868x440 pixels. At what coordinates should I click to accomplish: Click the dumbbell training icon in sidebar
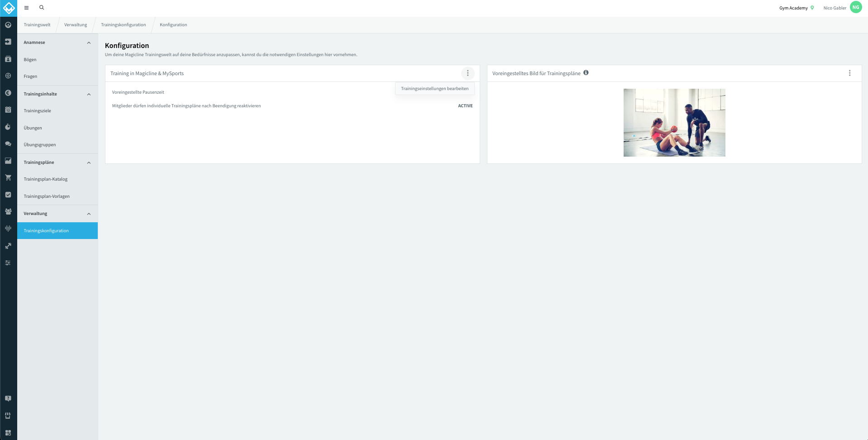[x=8, y=246]
